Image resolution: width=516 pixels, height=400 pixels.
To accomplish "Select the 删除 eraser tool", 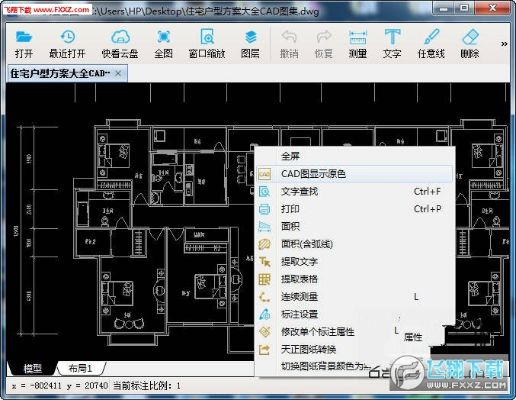I will 470,44.
